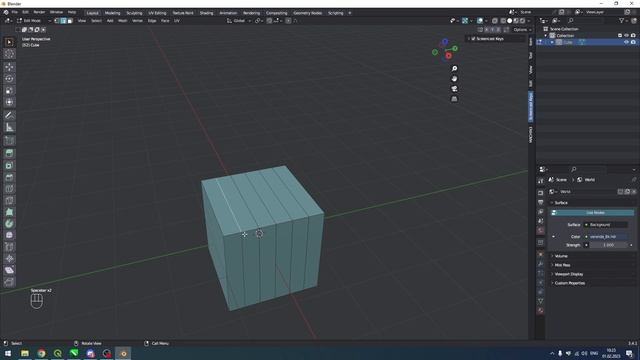Open the viewport View menu
Image resolution: width=640 pixels, height=360 pixels.
(82, 21)
